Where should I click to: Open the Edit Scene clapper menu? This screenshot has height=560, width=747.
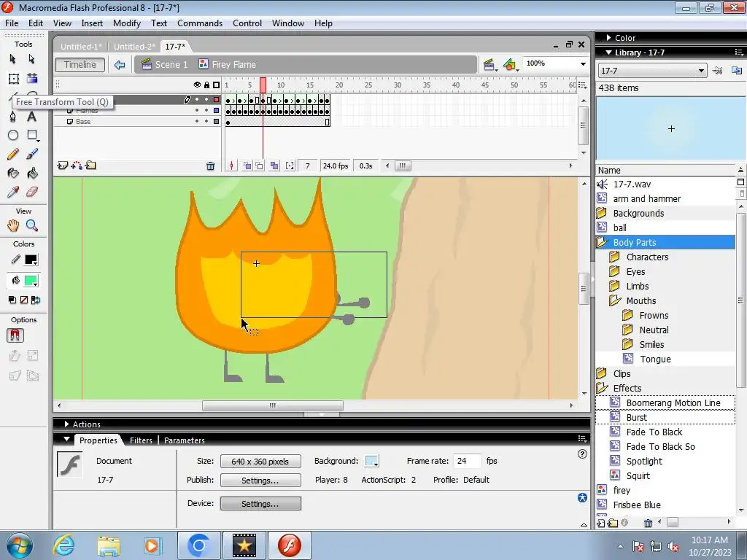(x=489, y=65)
